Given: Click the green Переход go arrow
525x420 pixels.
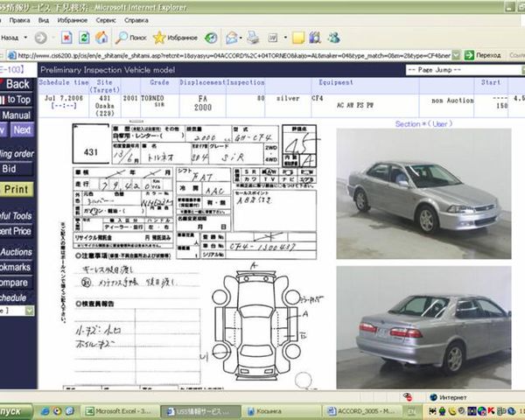Looking at the screenshot, I should (469, 55).
